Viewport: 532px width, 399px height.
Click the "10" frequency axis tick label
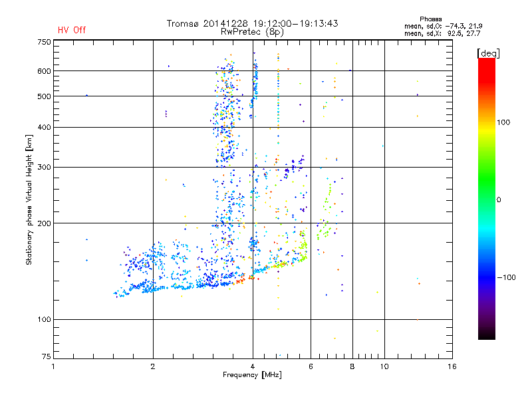(x=384, y=366)
